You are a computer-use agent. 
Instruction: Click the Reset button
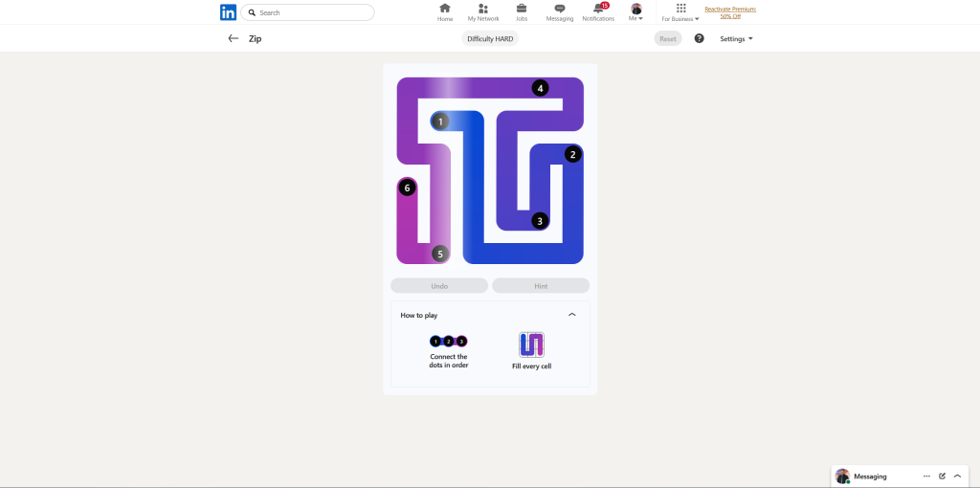click(668, 38)
